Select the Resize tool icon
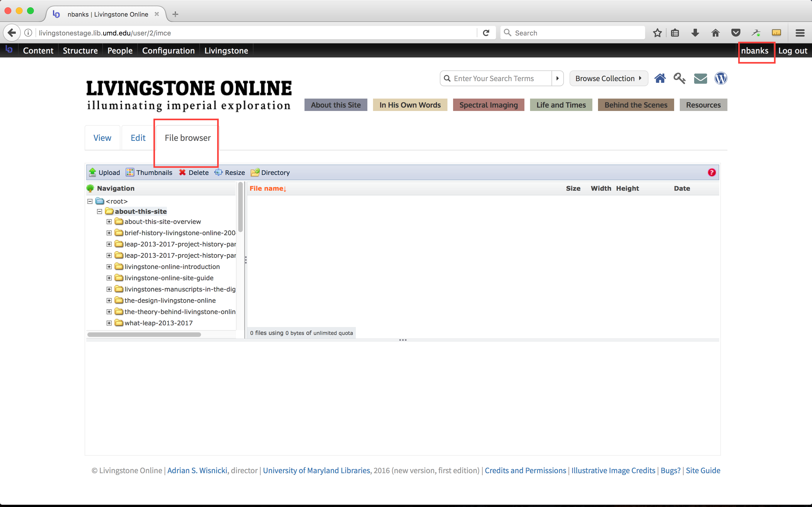Image resolution: width=812 pixels, height=507 pixels. [x=219, y=172]
